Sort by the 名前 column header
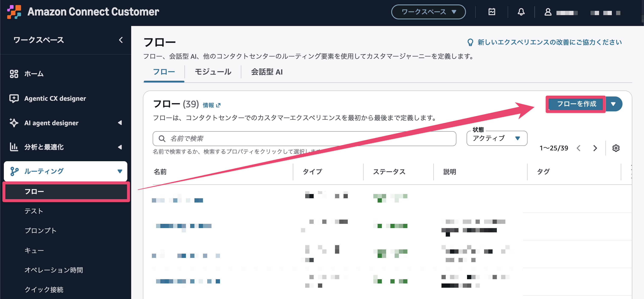This screenshot has width=644, height=299. (160, 172)
